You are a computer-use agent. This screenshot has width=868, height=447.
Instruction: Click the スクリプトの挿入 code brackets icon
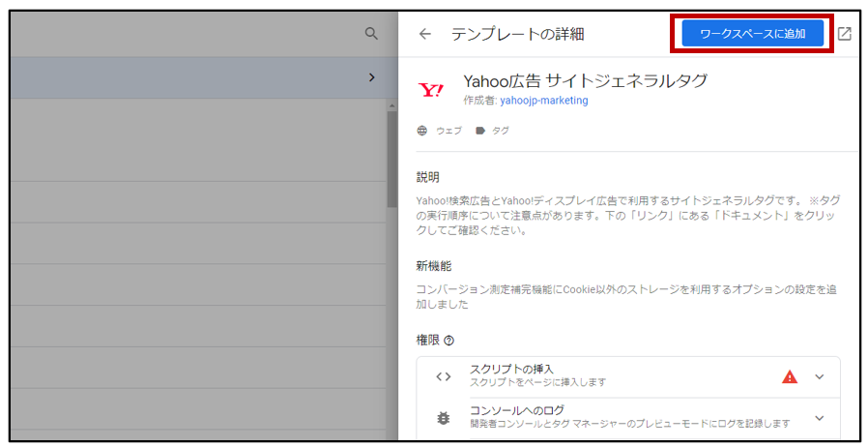(444, 376)
